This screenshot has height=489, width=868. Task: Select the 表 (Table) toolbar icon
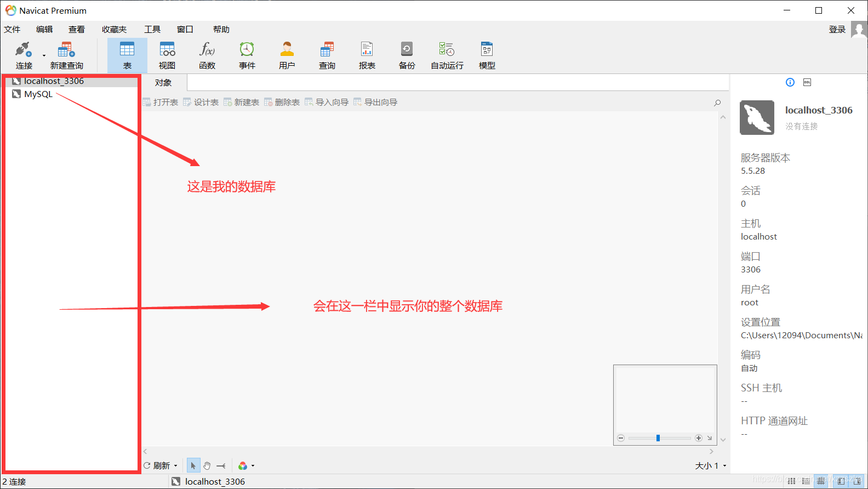[127, 56]
